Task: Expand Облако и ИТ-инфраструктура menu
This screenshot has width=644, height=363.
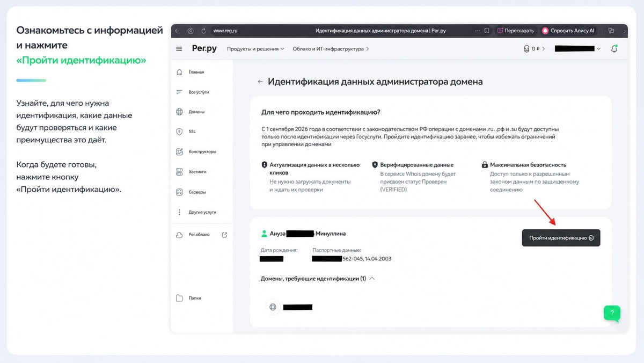Action: tap(331, 49)
